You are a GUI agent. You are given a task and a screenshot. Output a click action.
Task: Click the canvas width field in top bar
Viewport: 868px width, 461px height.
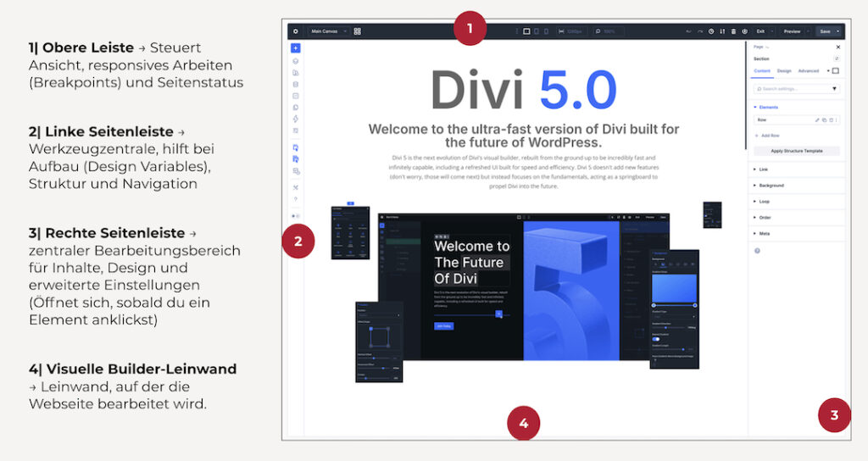(572, 31)
